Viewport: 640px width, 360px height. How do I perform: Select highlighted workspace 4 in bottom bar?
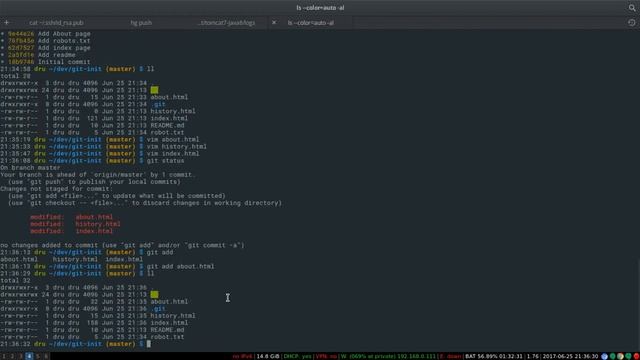tap(29, 356)
